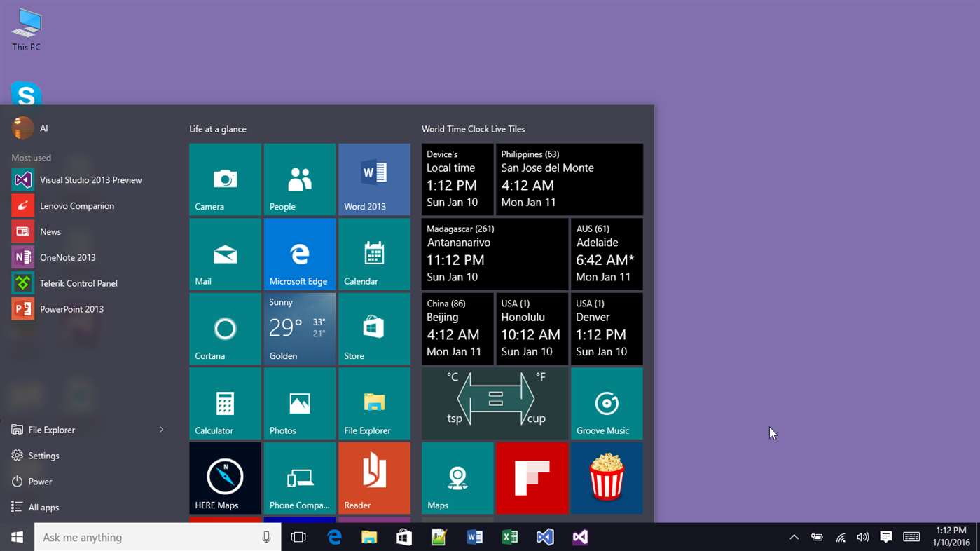Open the Groove Music tile
This screenshot has width=980, height=551.
607,403
